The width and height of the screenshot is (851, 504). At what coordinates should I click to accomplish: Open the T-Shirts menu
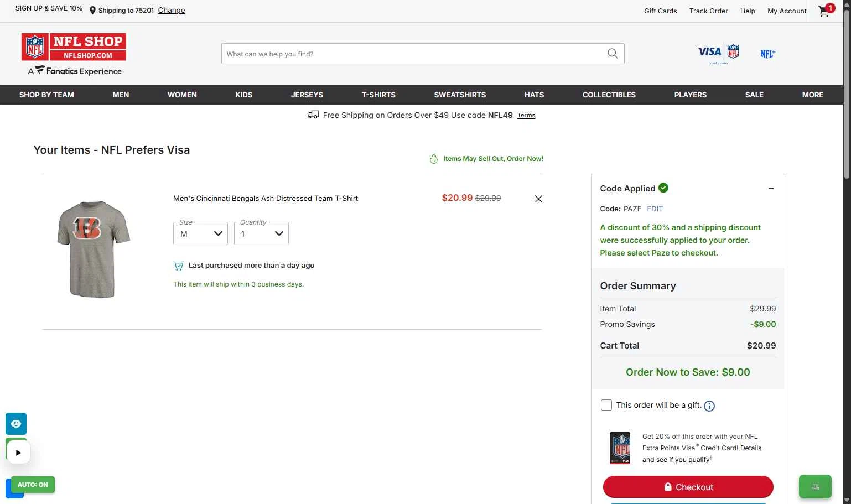378,95
